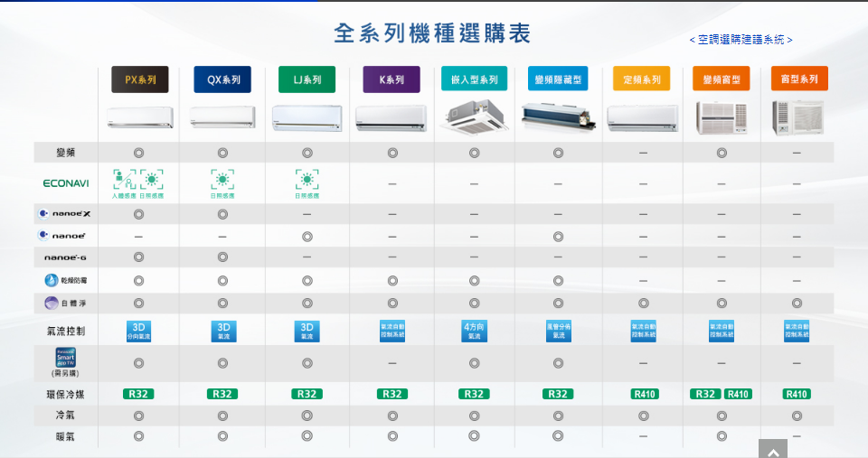Click the 日照感應 ECONAVI icon for QX
This screenshot has width=868, height=458.
(222, 183)
